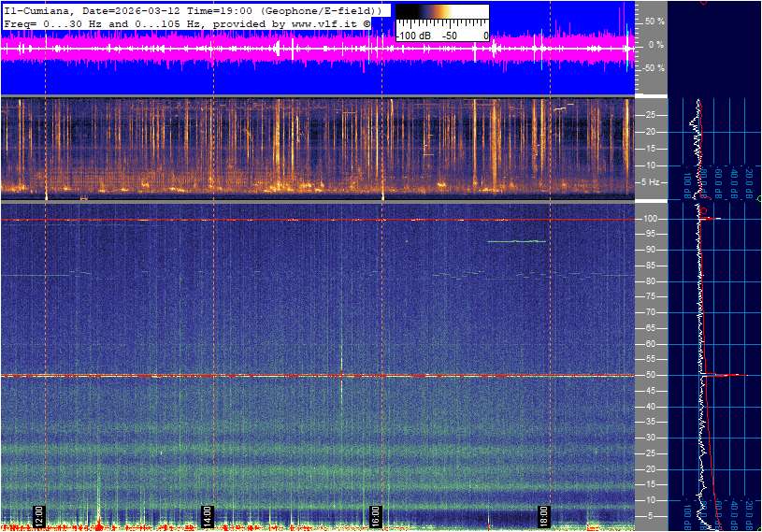The image size is (762, 532).
Task: Click the red 50 Hz mains line in spectrogram
Action: point(280,376)
